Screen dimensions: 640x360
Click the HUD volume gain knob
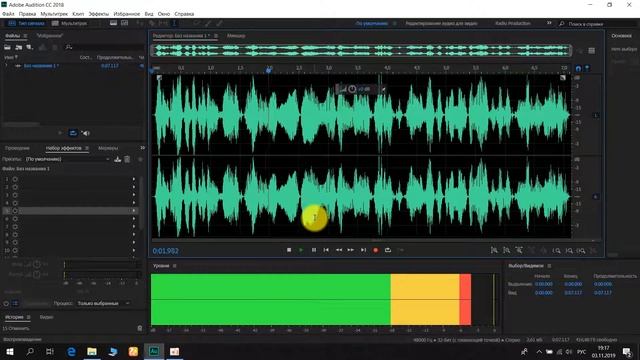point(352,89)
